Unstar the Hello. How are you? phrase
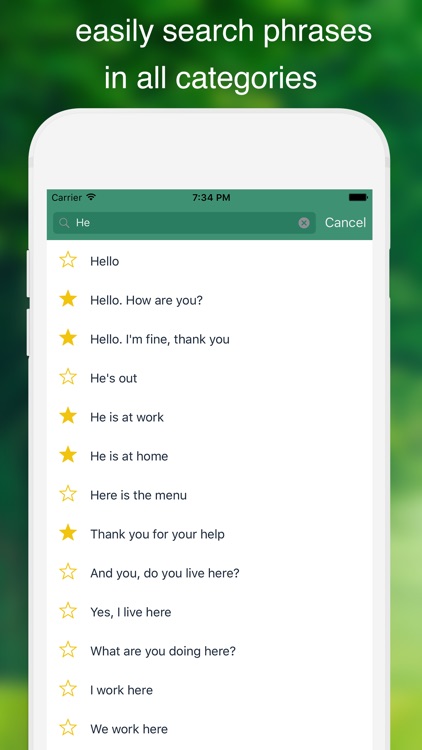 tap(68, 299)
